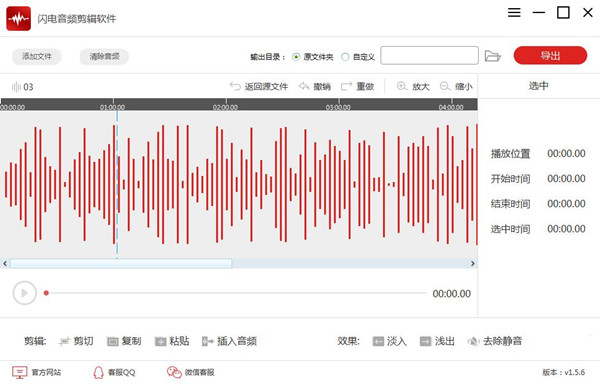Open the hamburger menu in title bar

[514, 13]
